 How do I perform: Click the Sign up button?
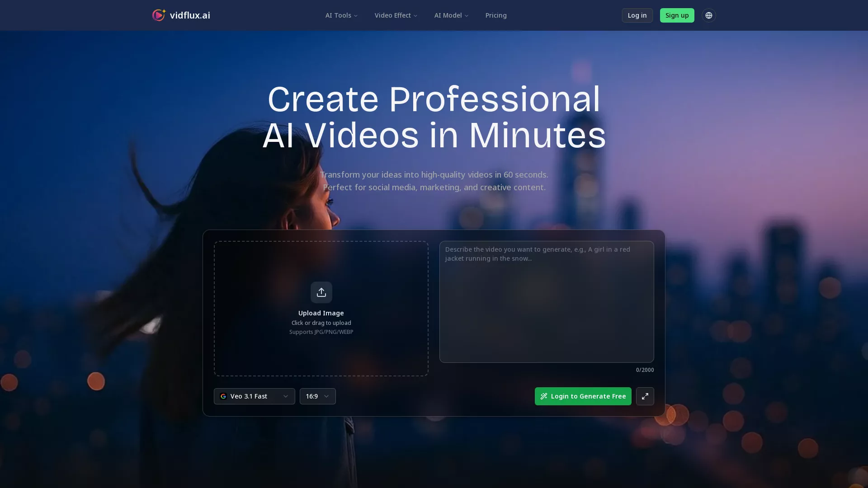677,15
